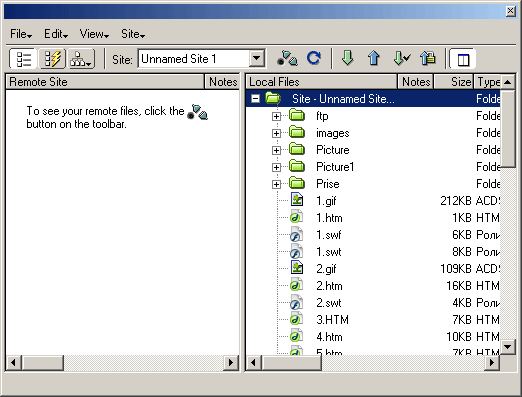Toggle the Testing Server view button
Screen dimensions: 522x397
click(52, 59)
